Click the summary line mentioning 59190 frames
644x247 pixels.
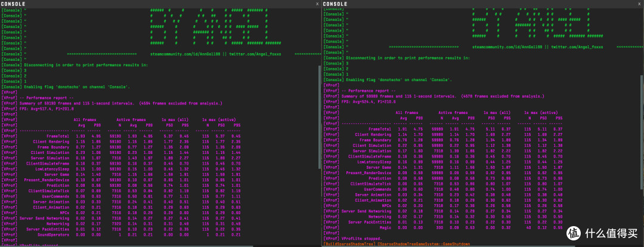[112, 103]
